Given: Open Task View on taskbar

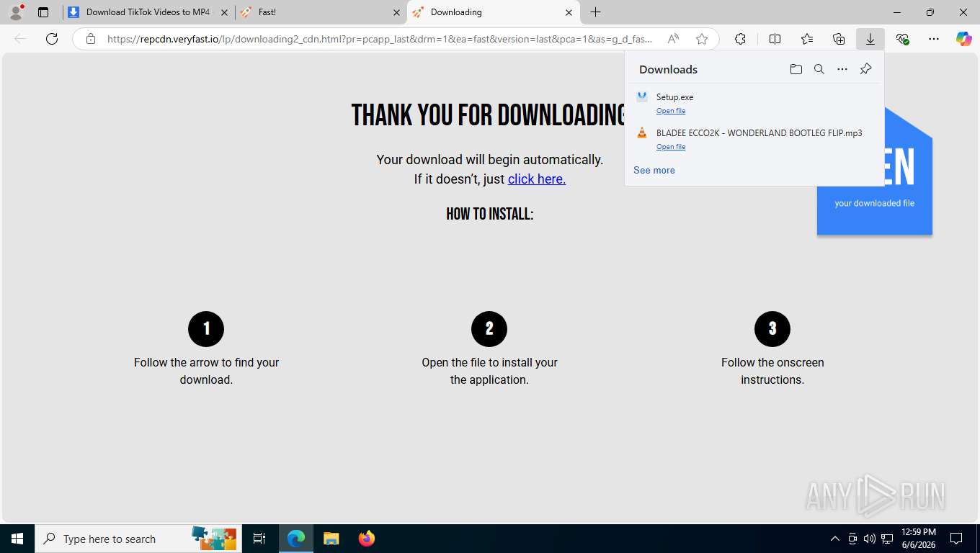Looking at the screenshot, I should (x=259, y=539).
